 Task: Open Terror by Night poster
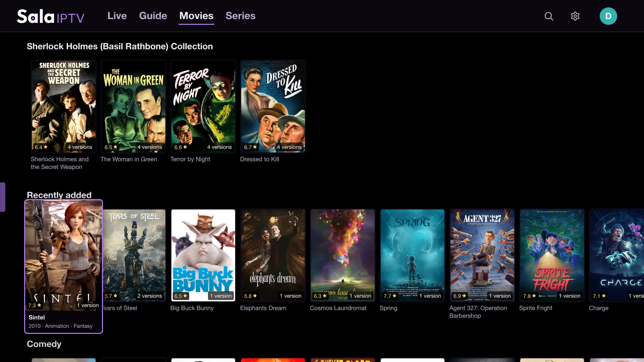pos(203,107)
